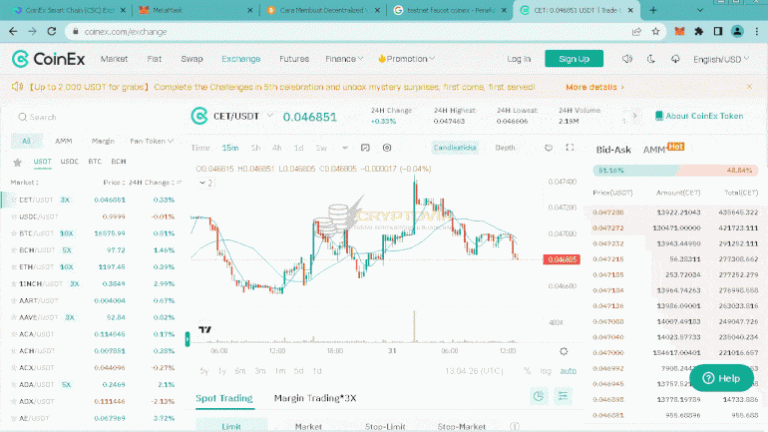768x432 pixels.
Task: Expand the Finance dropdown menu
Action: coord(345,59)
